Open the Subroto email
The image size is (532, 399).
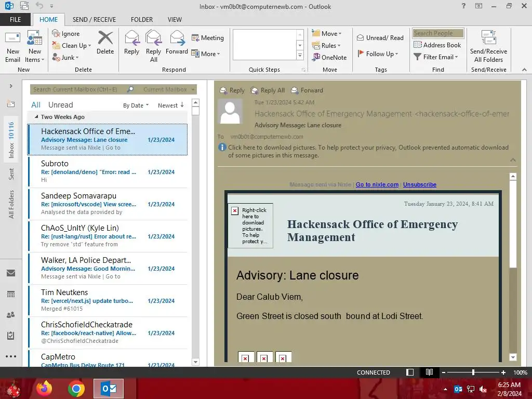click(108, 171)
